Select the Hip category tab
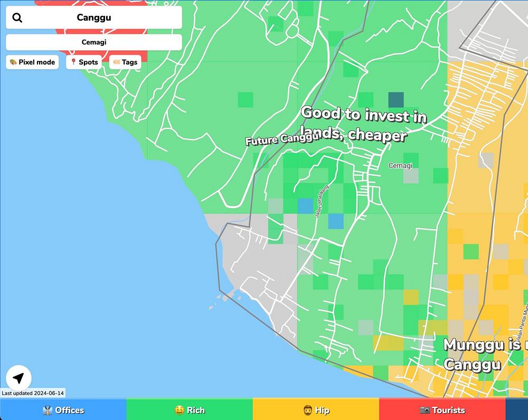This screenshot has height=420, width=528. 316,409
